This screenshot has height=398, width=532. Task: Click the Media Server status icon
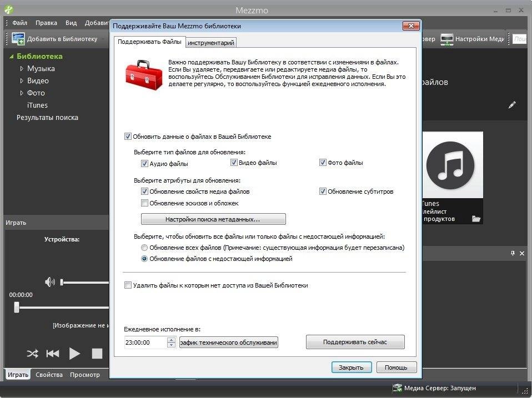(x=397, y=388)
